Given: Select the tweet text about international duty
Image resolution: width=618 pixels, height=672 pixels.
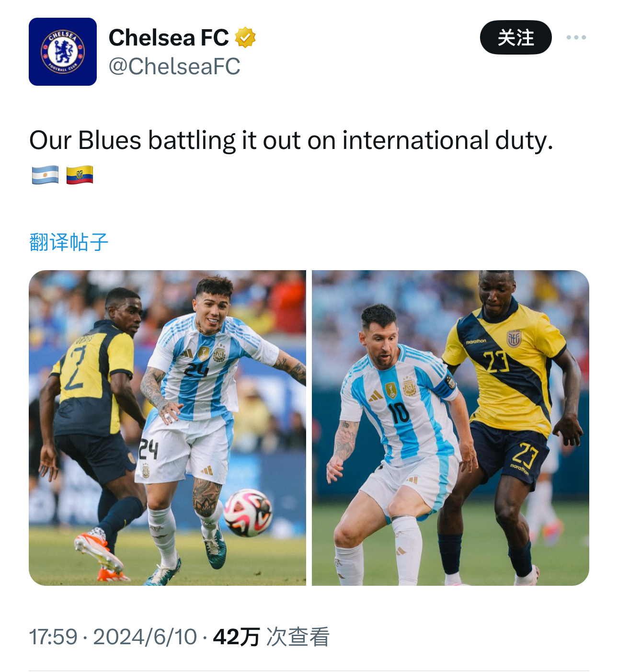Looking at the screenshot, I should coord(291,141).
